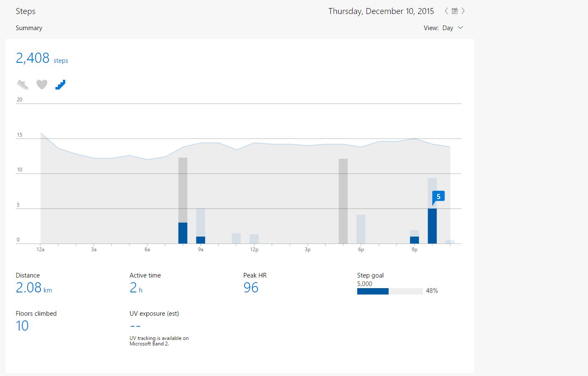Select the Day view option text

coord(448,28)
